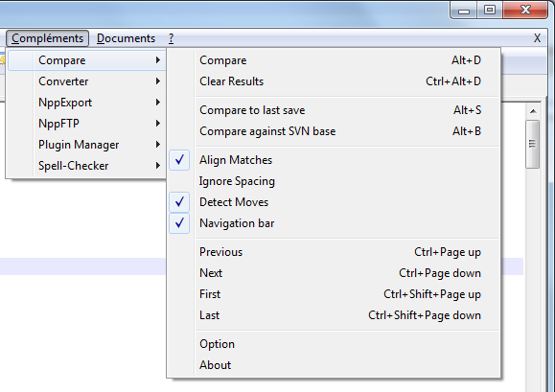Toggle the Navigation bar option
The width and height of the screenshot is (555, 392).
pyautogui.click(x=334, y=223)
